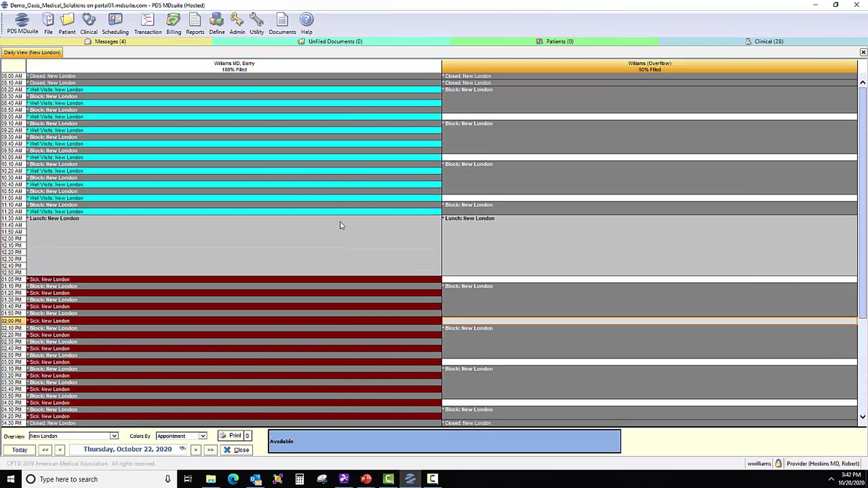
Task: Jump back with the << button
Action: 45,450
